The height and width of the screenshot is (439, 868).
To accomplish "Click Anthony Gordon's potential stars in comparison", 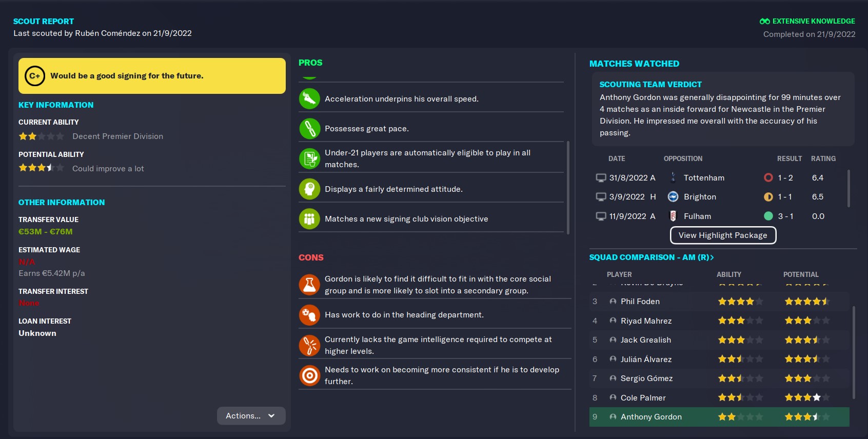I will click(807, 417).
